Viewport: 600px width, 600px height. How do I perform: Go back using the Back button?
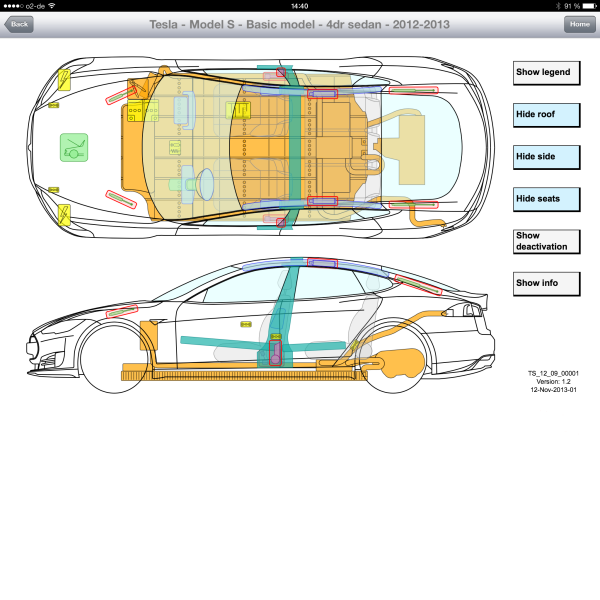(18, 24)
